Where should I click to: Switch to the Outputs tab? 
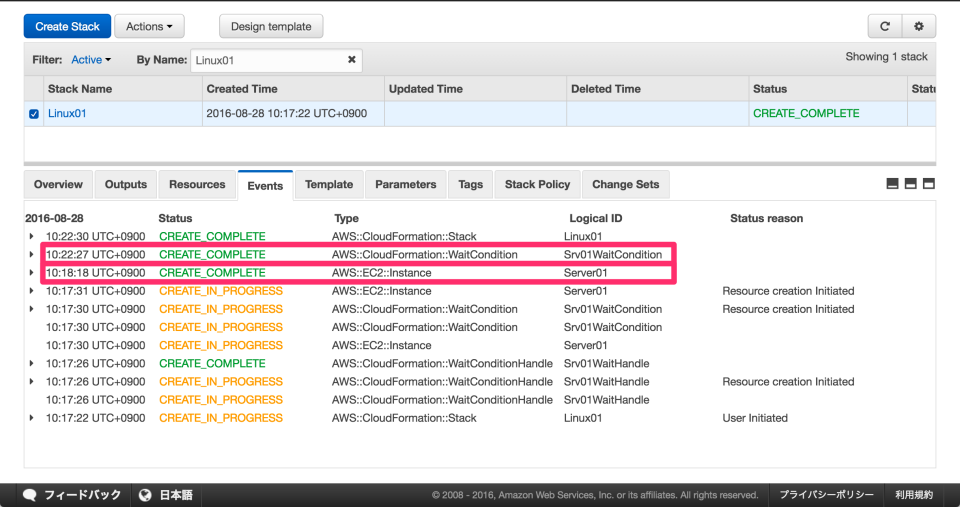126,184
